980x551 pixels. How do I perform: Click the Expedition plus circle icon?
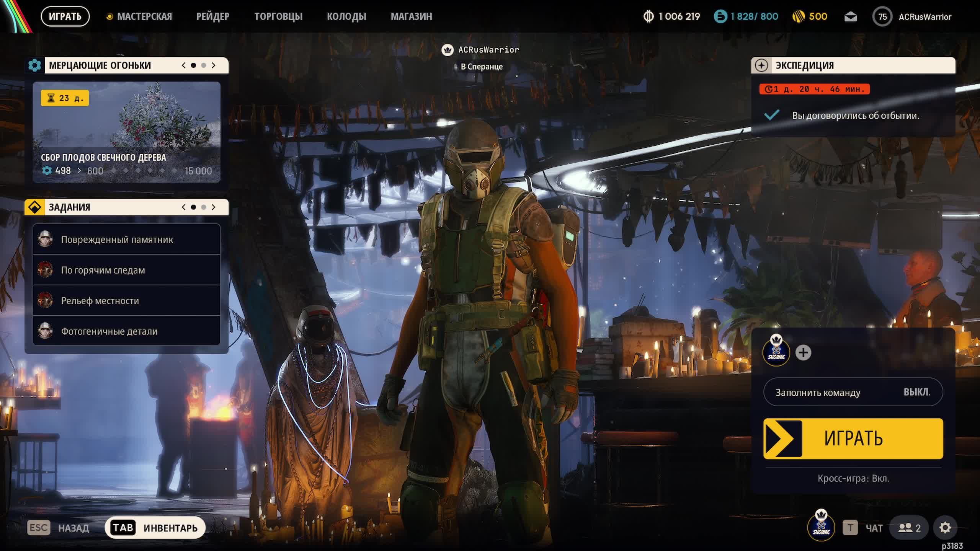coord(761,65)
